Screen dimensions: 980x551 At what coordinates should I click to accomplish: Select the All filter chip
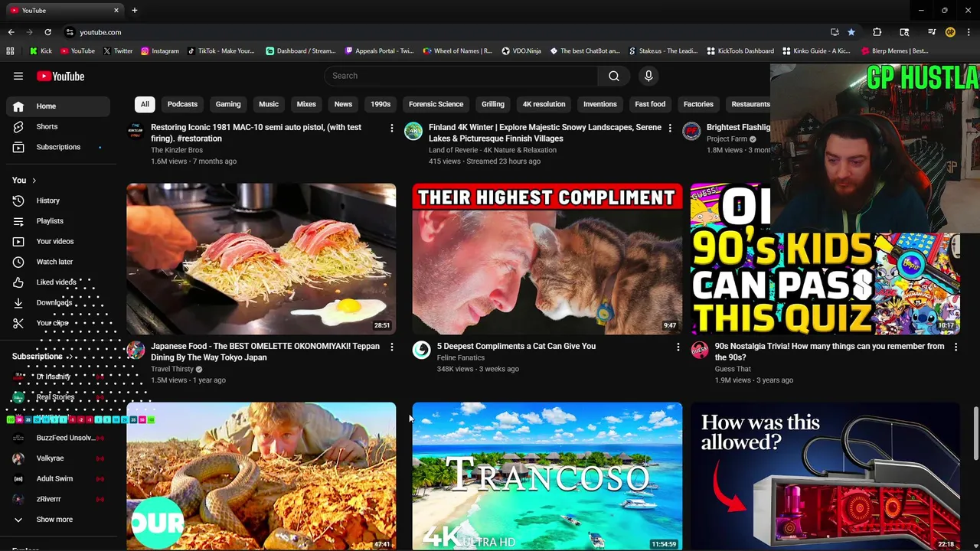(145, 104)
